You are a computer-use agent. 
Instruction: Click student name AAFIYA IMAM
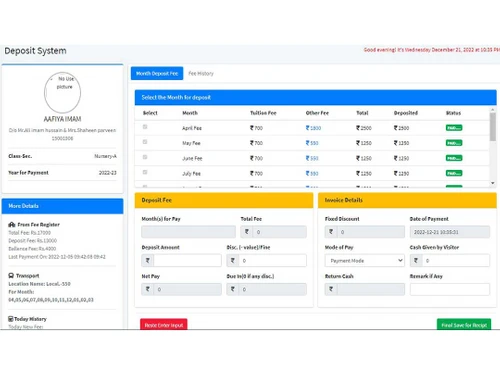[x=62, y=119]
